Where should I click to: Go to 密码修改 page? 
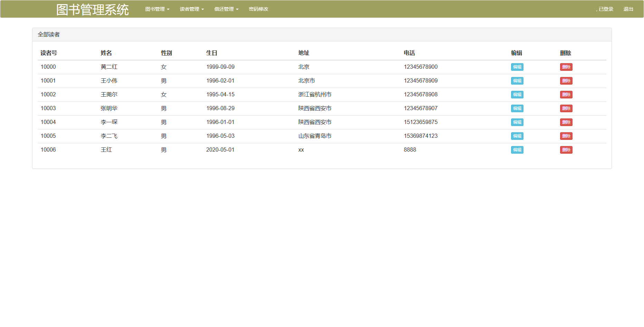pyautogui.click(x=258, y=9)
